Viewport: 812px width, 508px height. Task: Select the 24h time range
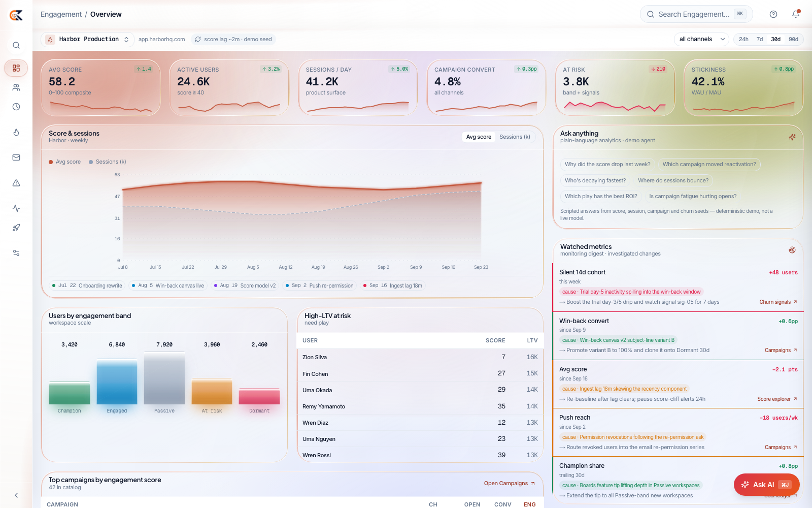[743, 39]
